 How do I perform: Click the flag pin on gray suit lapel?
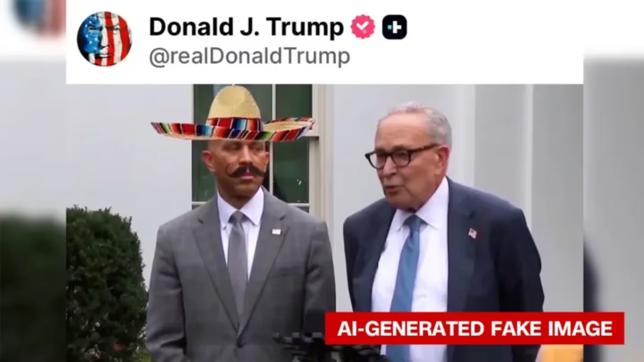pyautogui.click(x=276, y=232)
